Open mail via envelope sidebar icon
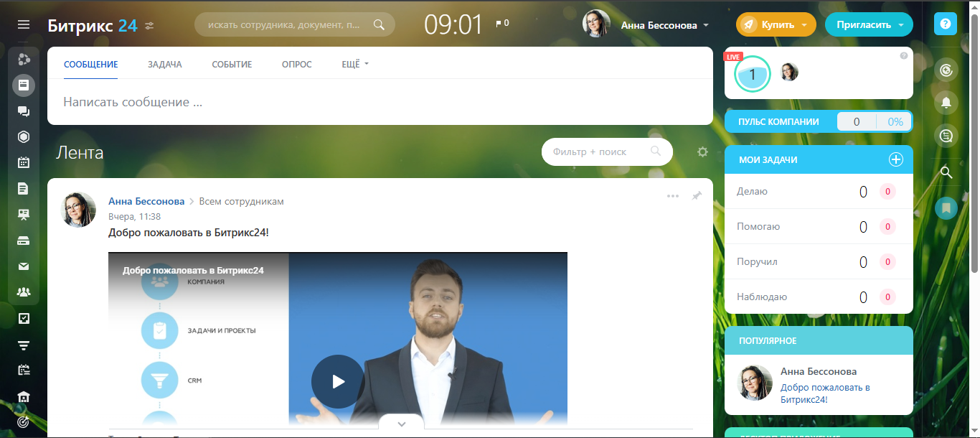 coord(24,266)
